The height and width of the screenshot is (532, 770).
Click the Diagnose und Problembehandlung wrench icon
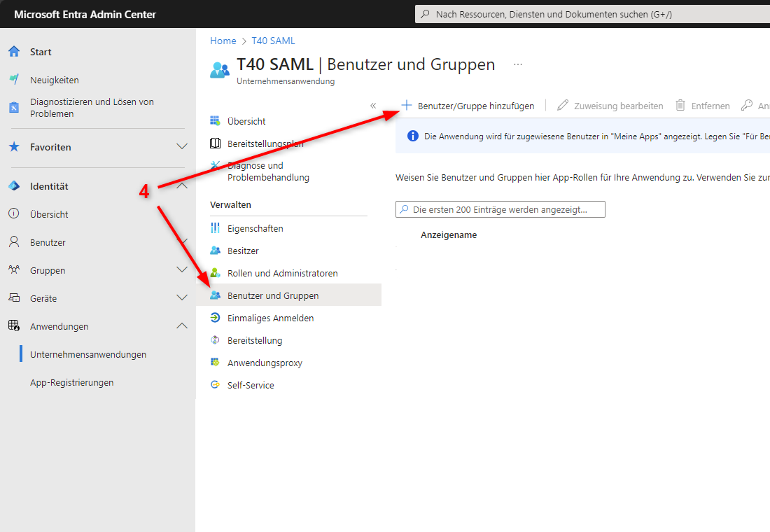point(215,165)
